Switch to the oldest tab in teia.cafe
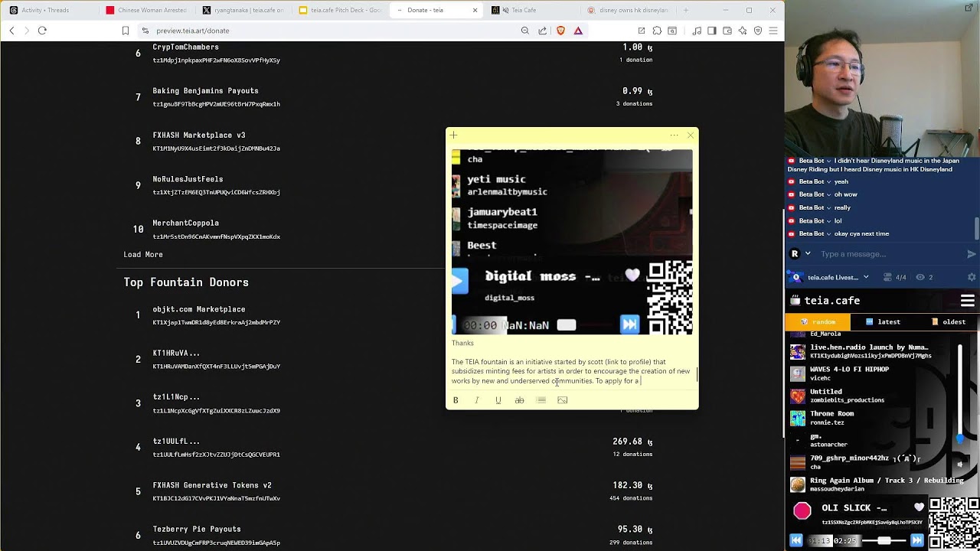Viewport: 980px width, 551px height. (948, 322)
